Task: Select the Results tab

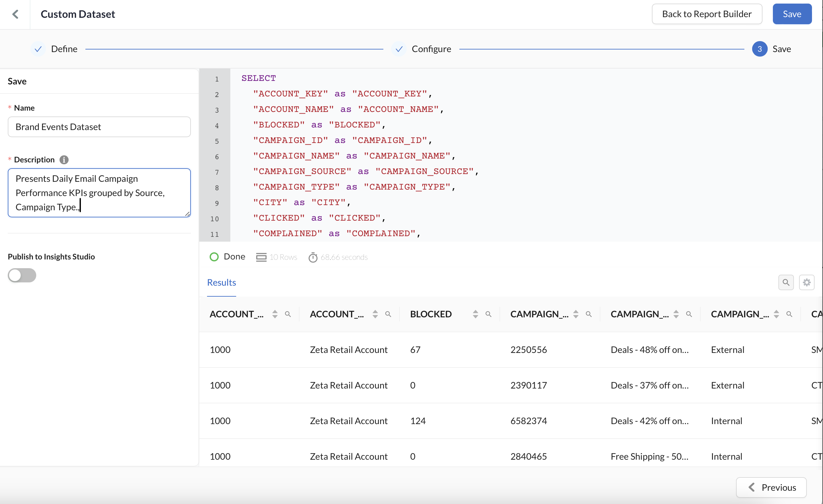Action: [222, 282]
